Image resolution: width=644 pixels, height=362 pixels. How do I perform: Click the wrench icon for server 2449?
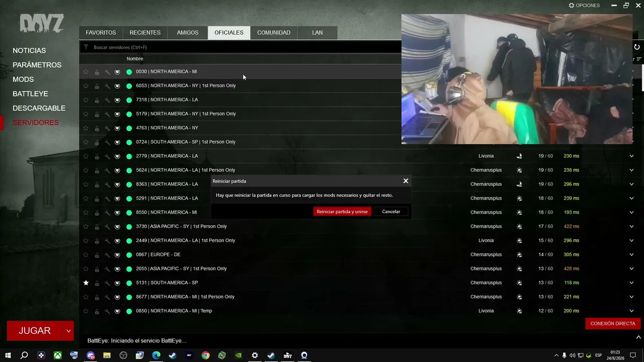107,241
